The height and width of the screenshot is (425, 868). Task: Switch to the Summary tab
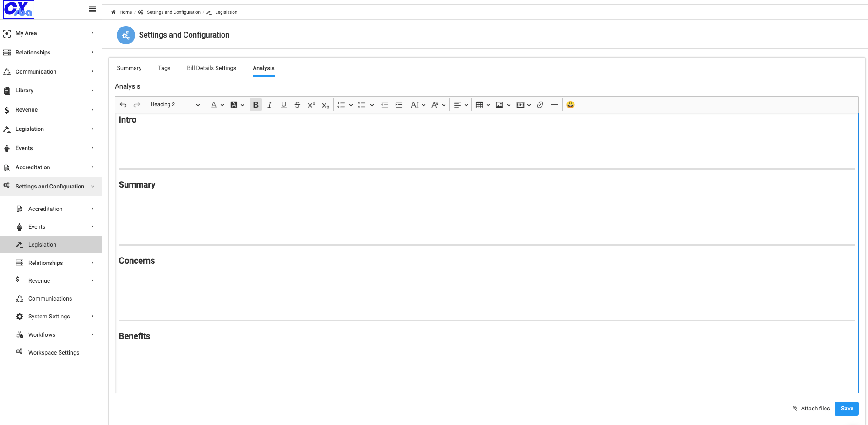[x=129, y=68]
